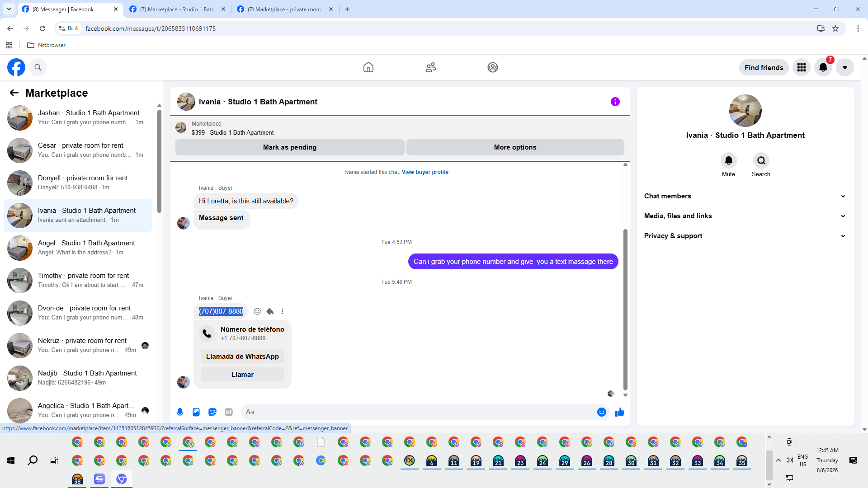Open the emoji picker in the message box
This screenshot has width=868, height=488.
coord(601,412)
